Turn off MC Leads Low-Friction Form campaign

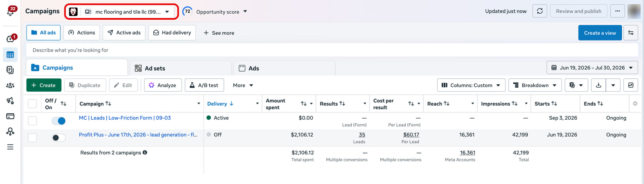tap(59, 121)
